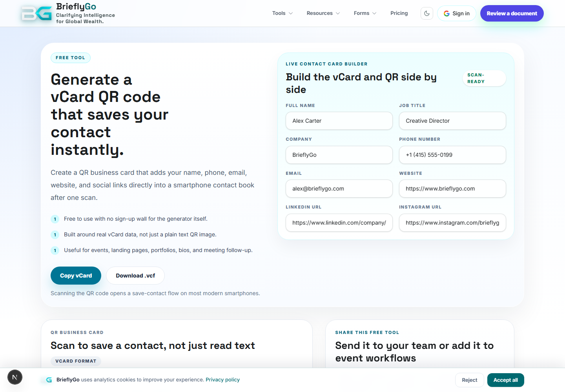Viewport: 565px width, 392px height.
Task: Click the Copy vCard button
Action: pos(76,276)
